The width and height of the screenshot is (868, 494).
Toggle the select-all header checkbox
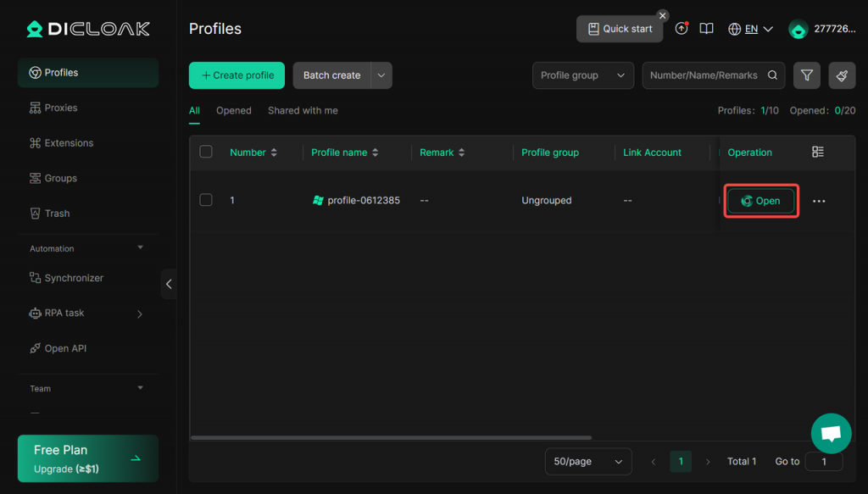pyautogui.click(x=206, y=153)
